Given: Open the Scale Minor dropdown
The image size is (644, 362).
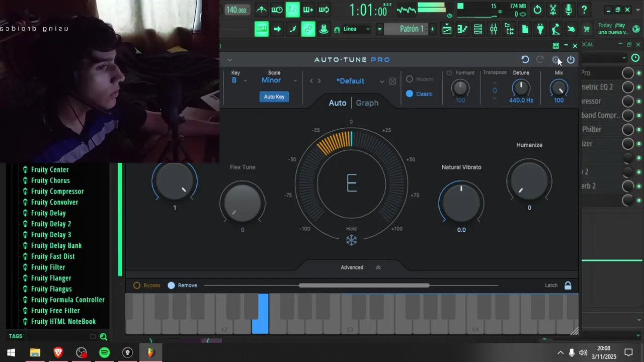Looking at the screenshot, I should tap(279, 80).
